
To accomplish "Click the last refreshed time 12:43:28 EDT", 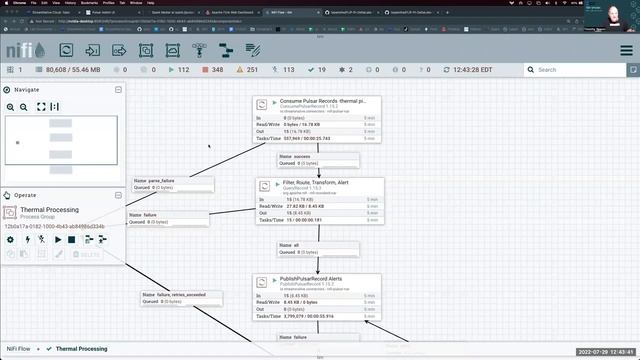I will pos(468,70).
